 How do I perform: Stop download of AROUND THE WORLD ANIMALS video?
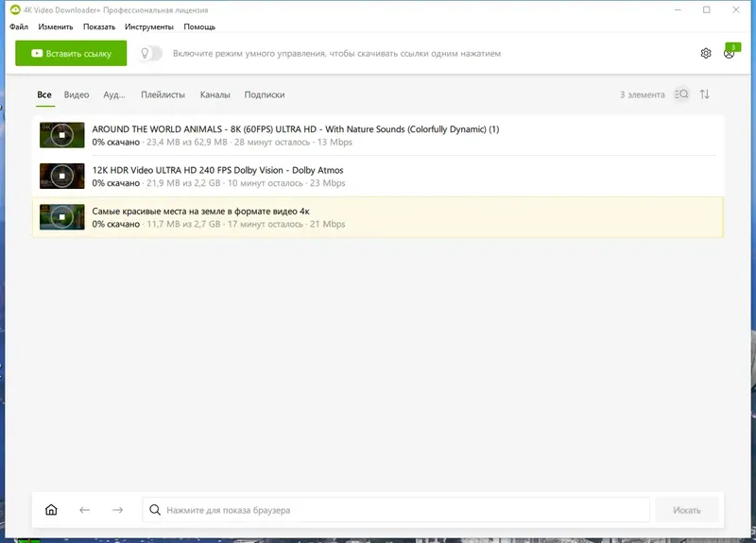[61, 135]
